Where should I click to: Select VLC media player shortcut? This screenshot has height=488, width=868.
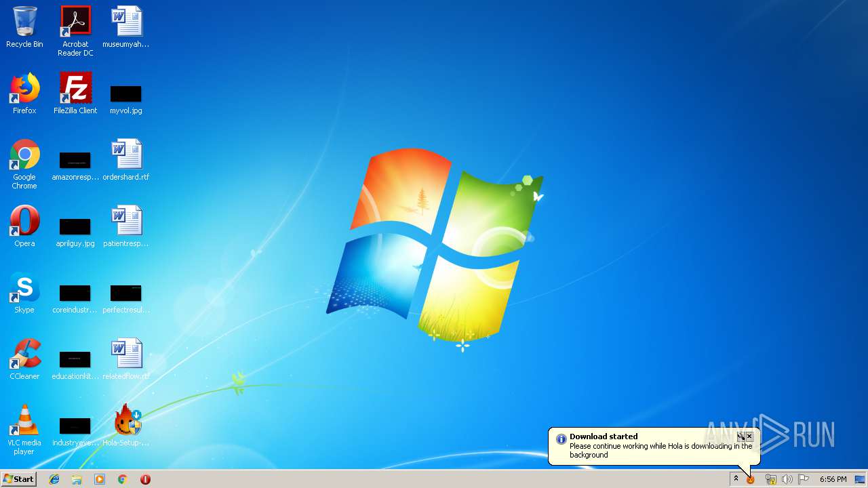24,430
